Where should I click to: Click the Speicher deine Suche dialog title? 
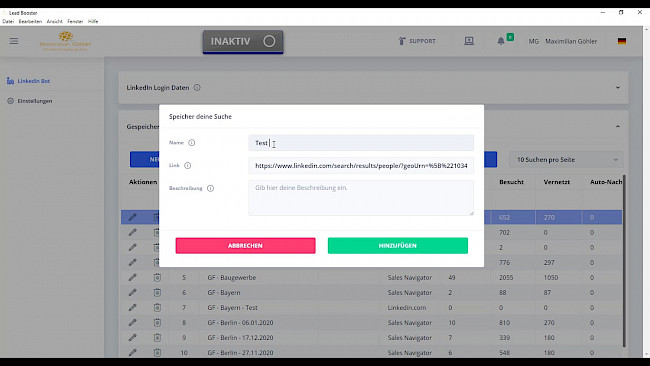(200, 116)
